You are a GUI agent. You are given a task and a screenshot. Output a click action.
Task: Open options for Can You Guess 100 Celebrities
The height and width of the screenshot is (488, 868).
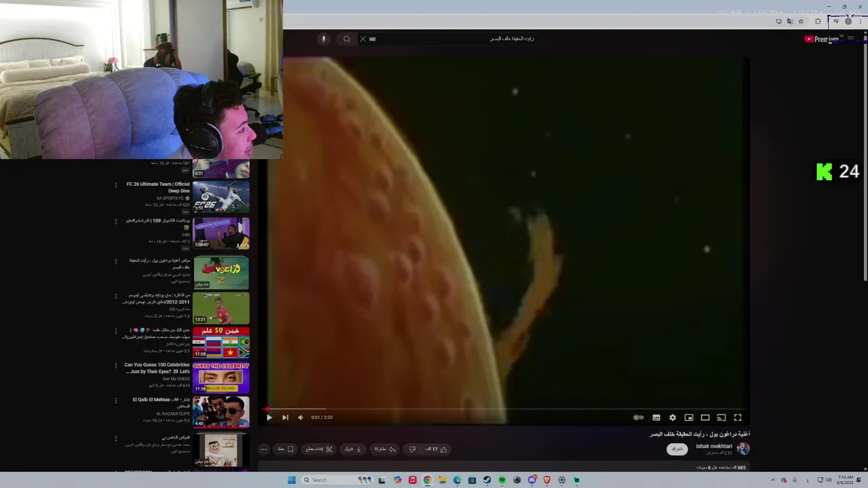[x=115, y=366]
